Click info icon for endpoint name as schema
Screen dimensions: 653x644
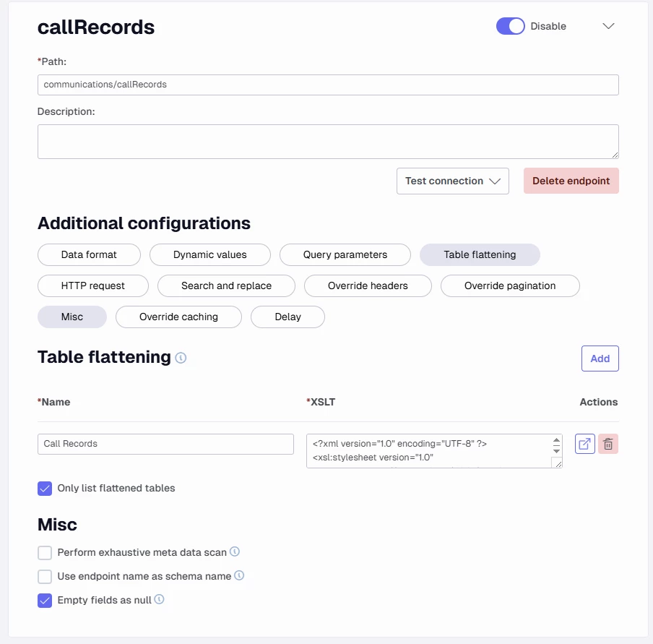(239, 575)
